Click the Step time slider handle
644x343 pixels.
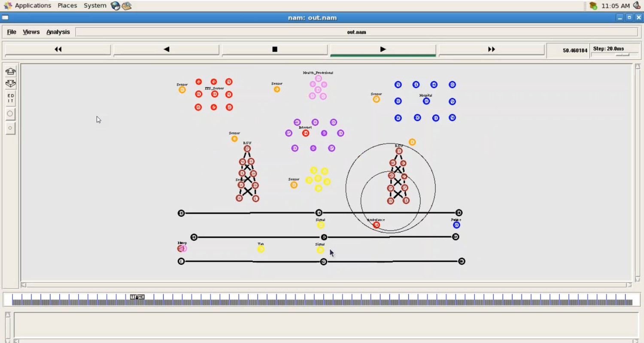pos(622,55)
